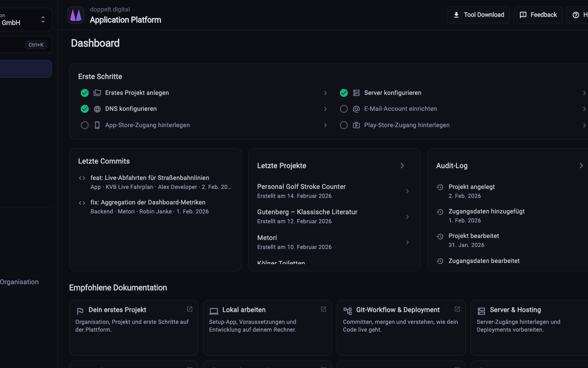Click the server icon on Server & Hosting card

[481, 311]
